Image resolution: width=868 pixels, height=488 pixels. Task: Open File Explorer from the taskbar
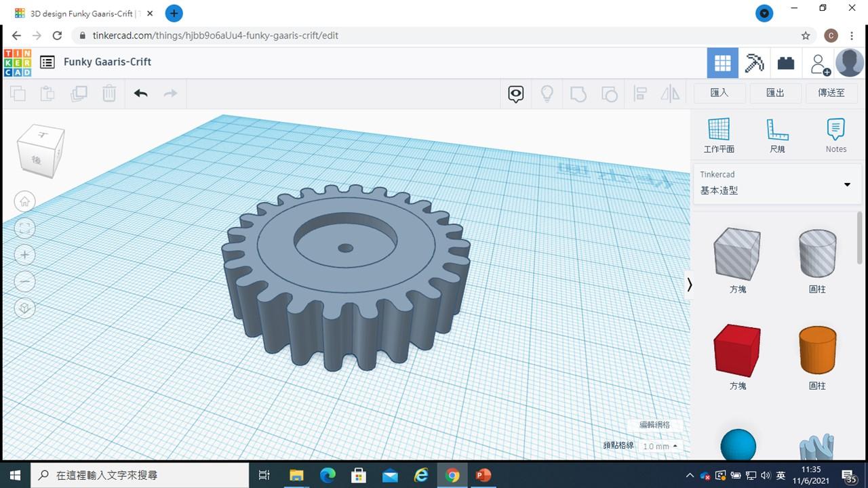click(296, 475)
